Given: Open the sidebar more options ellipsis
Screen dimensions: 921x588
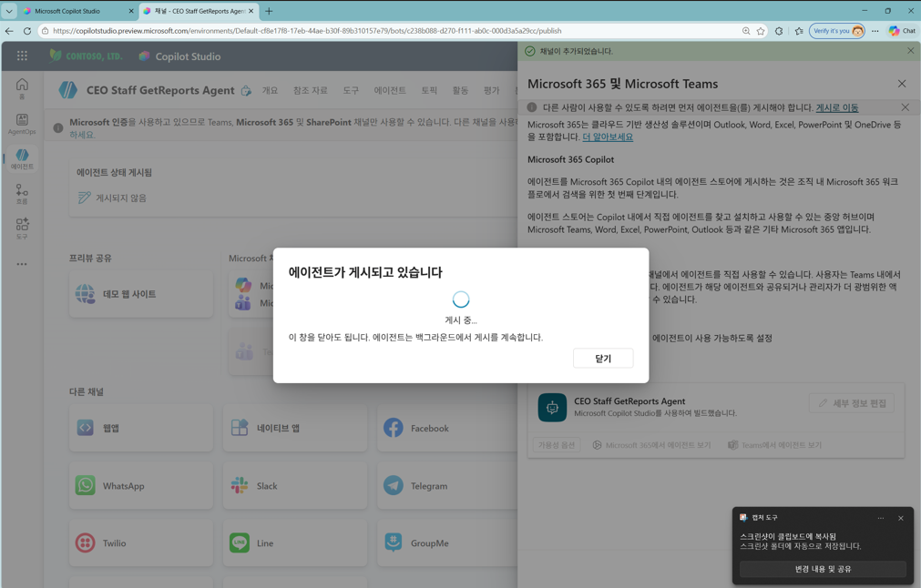Looking at the screenshot, I should (x=22, y=264).
